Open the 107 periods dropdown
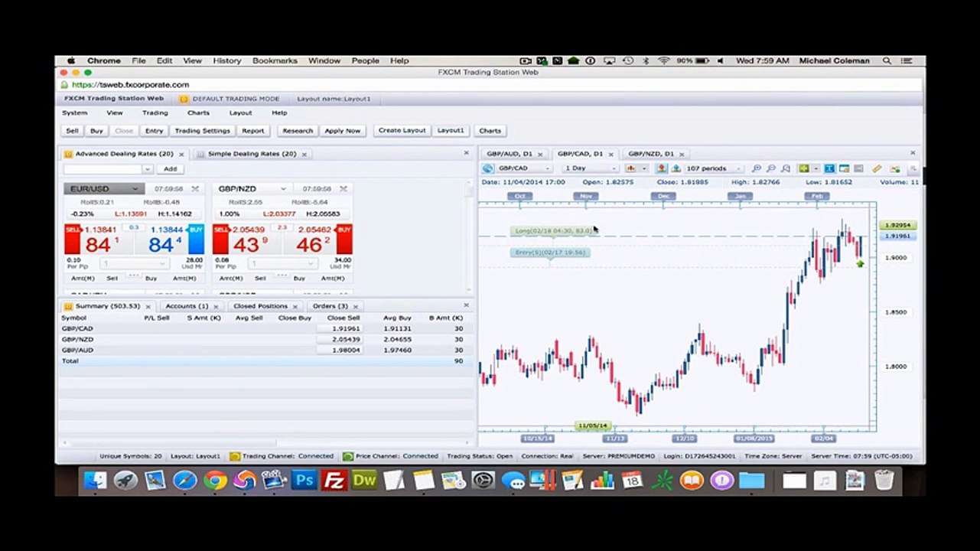 (x=714, y=168)
